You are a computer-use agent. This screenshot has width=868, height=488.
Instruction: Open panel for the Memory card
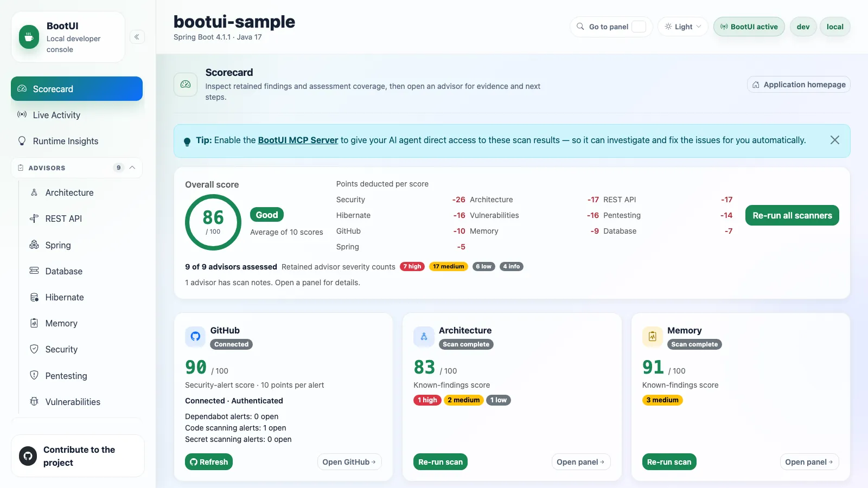pyautogui.click(x=809, y=462)
